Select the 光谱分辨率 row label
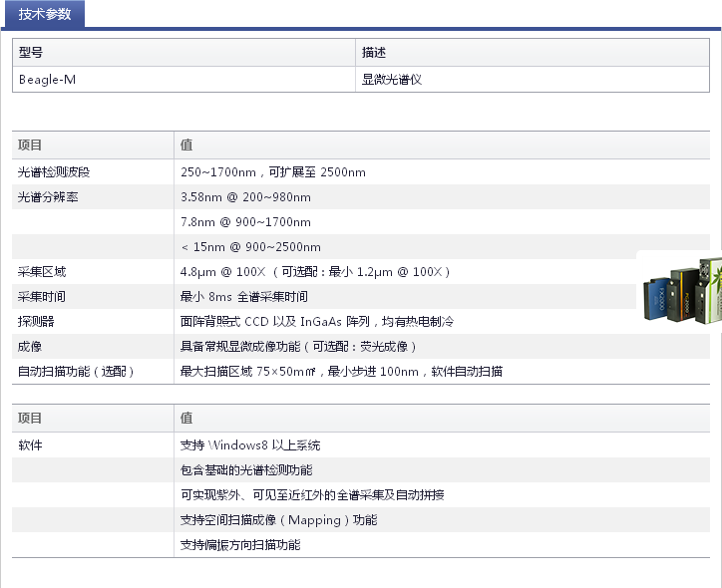The width and height of the screenshot is (722, 588). point(48,197)
